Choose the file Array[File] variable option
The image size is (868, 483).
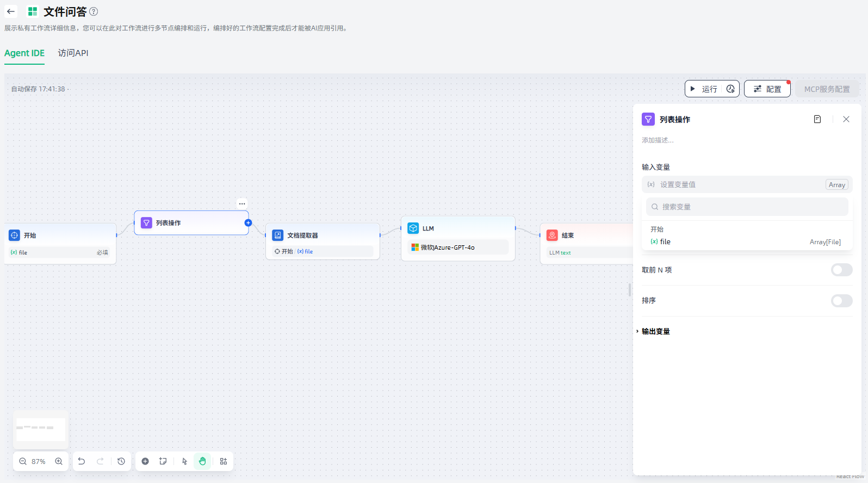[x=745, y=242]
